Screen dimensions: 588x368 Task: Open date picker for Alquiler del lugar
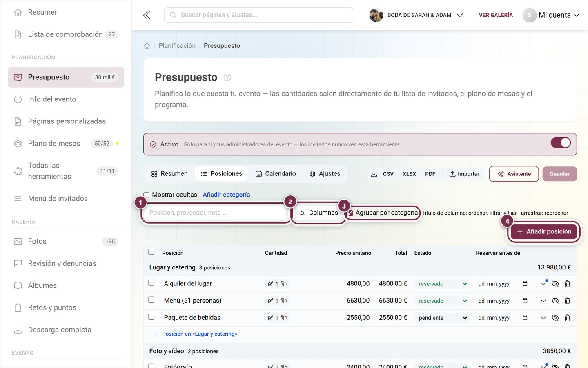pos(525,284)
